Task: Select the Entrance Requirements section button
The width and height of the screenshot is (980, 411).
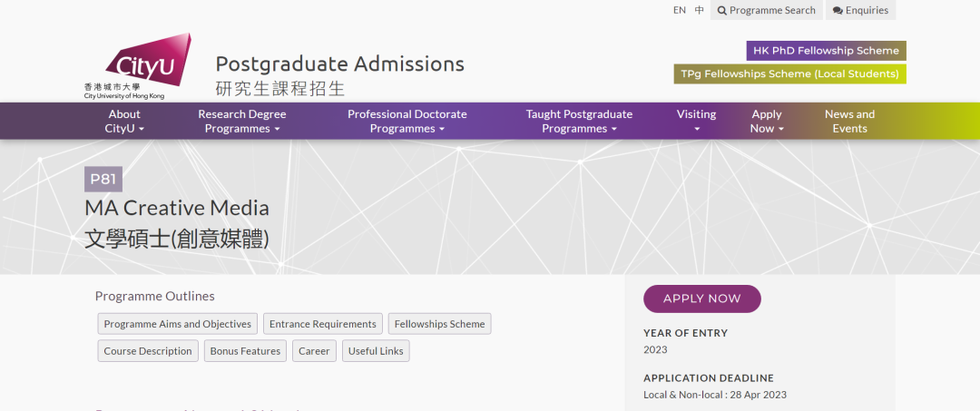Action: [x=322, y=324]
